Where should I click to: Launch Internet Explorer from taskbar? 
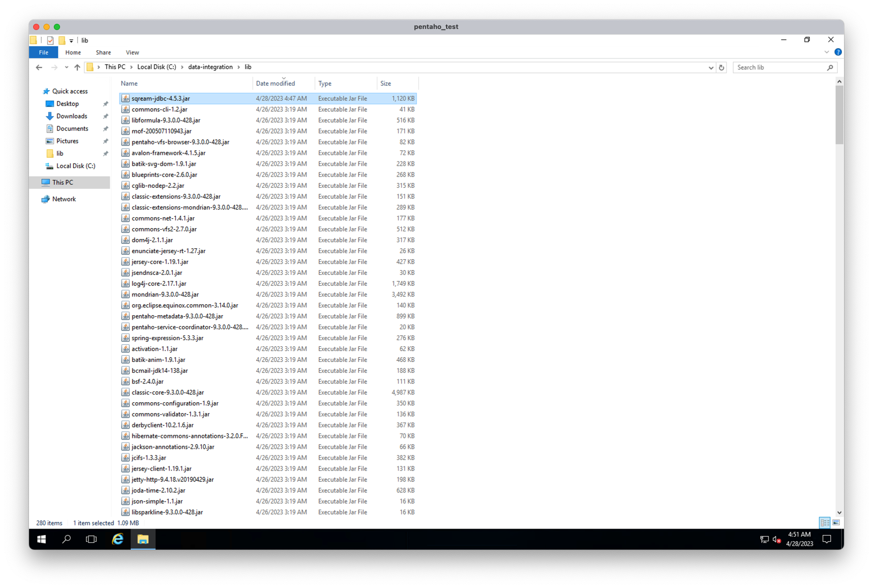coord(118,539)
